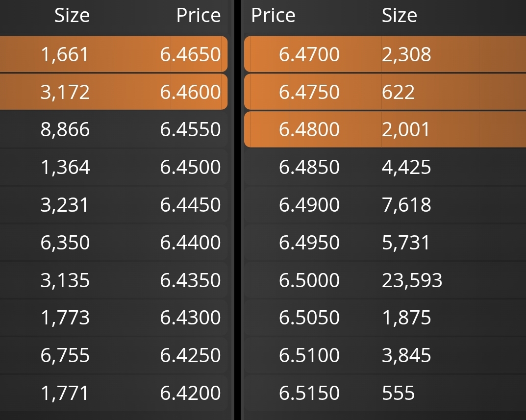This screenshot has height=420, width=526.
Task: Pick the ask price 6.5050
Action: pos(309,318)
